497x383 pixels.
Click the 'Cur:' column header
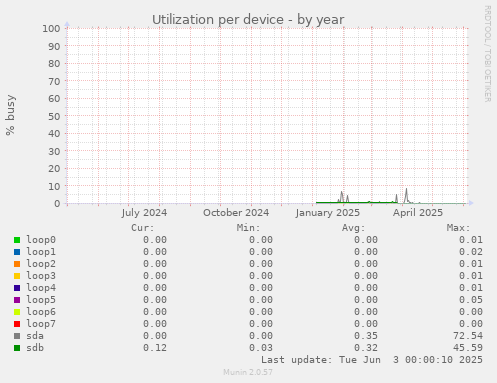143,228
